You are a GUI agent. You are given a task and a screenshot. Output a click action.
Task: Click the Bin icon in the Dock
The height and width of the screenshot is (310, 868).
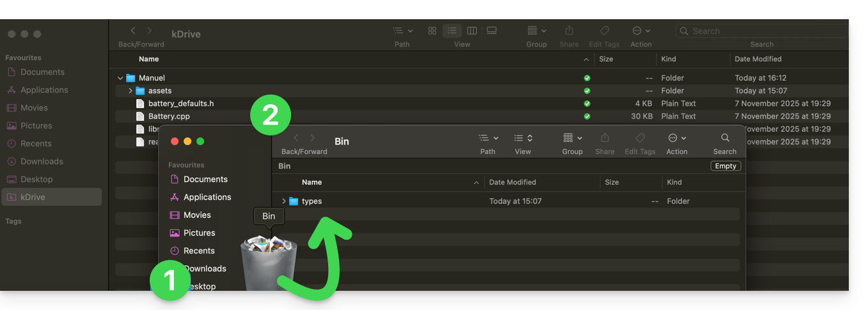(x=269, y=263)
